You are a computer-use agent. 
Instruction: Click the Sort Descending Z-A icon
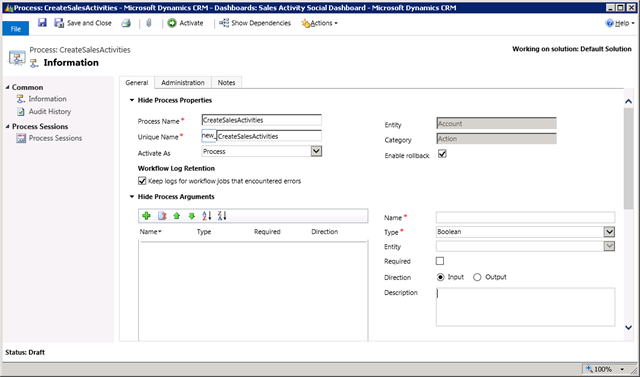click(222, 215)
